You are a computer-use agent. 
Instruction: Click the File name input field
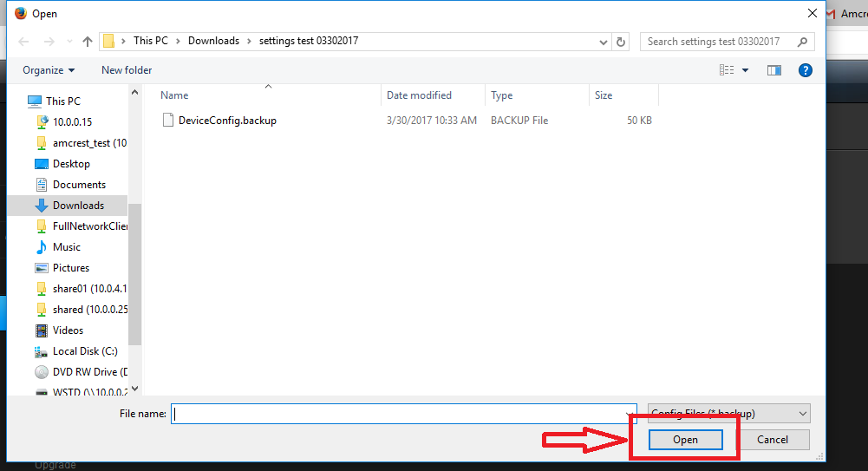pos(403,414)
